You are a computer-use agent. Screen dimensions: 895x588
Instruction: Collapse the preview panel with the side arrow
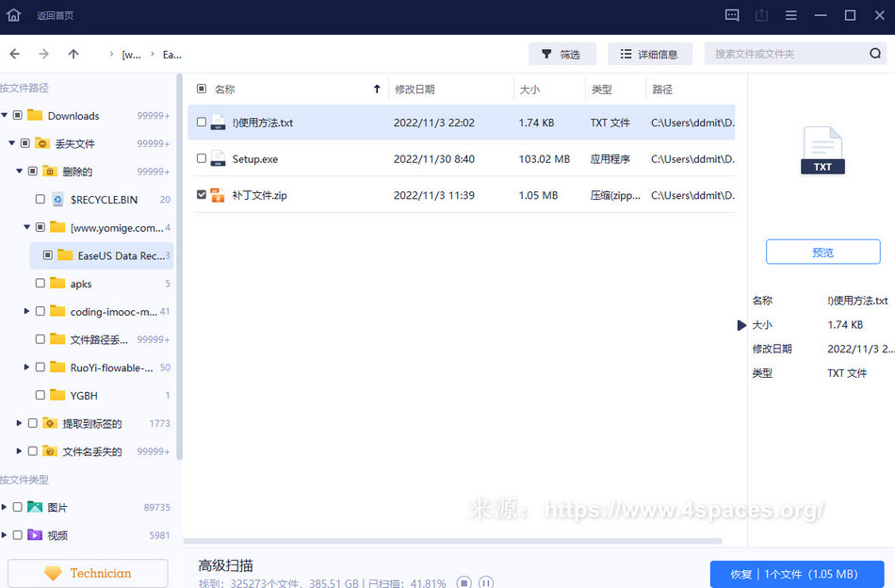pyautogui.click(x=742, y=325)
